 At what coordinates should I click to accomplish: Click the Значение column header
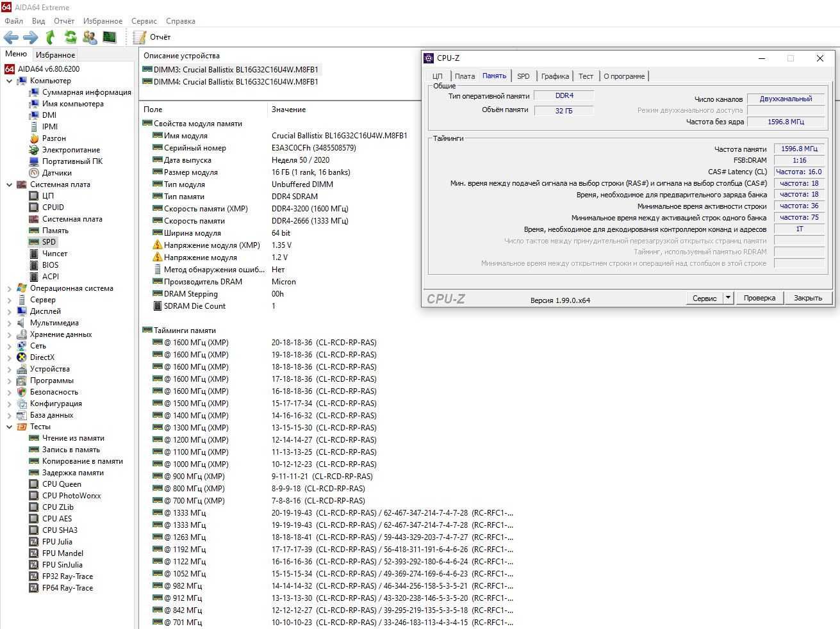click(x=288, y=110)
